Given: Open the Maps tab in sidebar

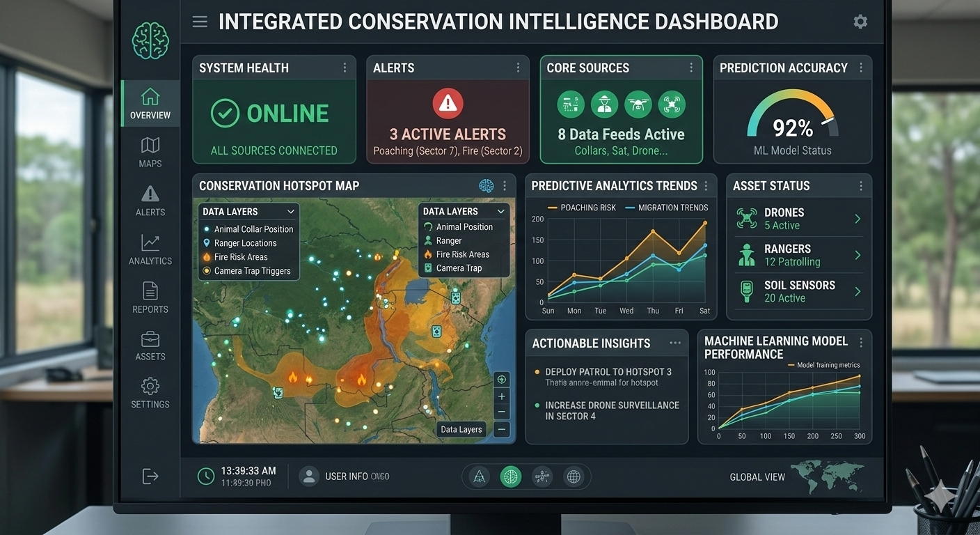Looking at the screenshot, I should tap(150, 153).
